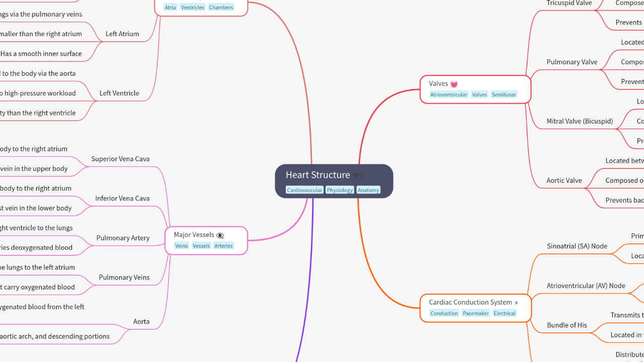Select the Cardiac Conduction System node
Screen dimensions: 644x362
pyautogui.click(x=475, y=308)
